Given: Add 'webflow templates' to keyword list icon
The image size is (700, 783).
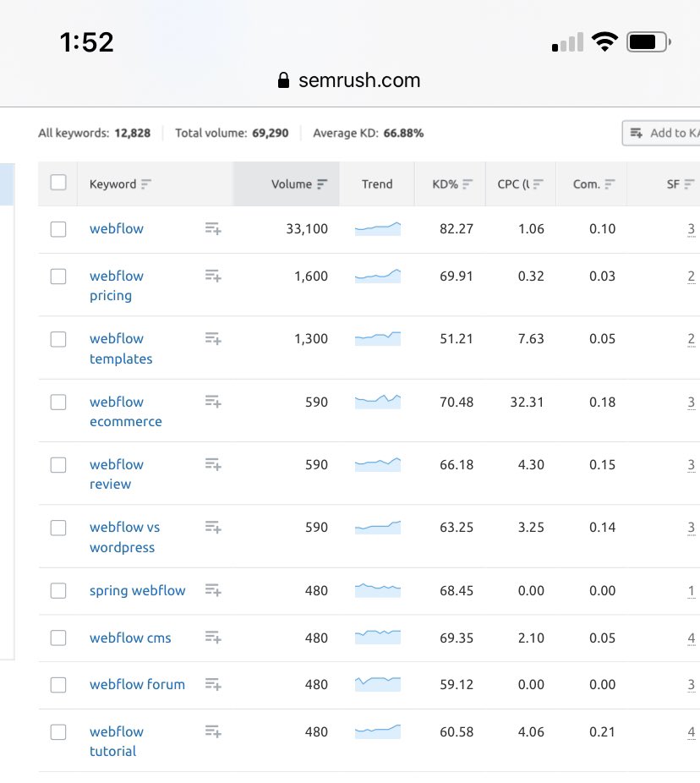Looking at the screenshot, I should (x=213, y=338).
